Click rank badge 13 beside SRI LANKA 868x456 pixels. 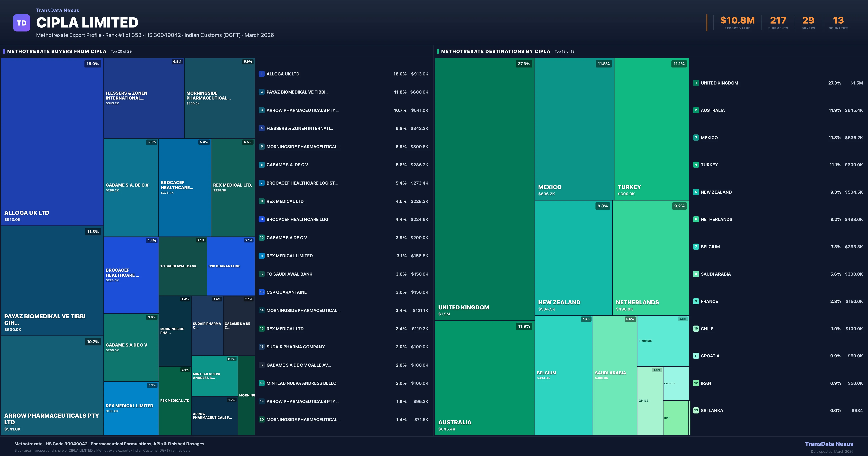(696, 410)
